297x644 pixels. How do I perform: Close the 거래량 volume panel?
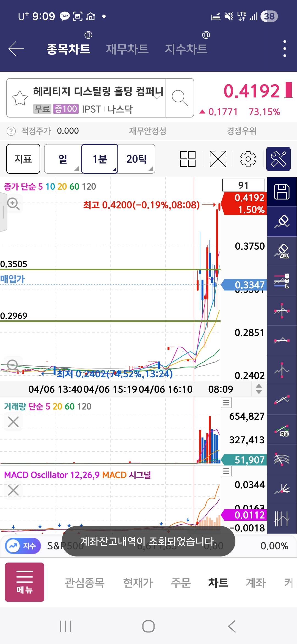tap(13, 422)
